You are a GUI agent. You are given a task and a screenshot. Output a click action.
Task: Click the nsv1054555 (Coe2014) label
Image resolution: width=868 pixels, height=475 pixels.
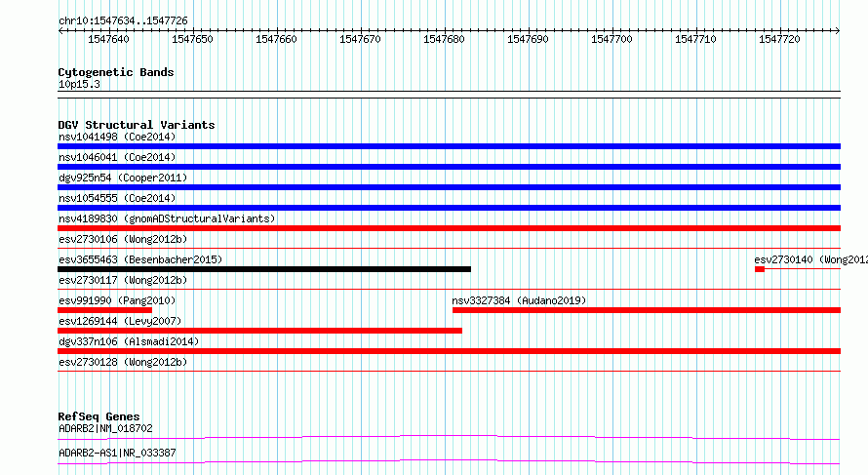pyautogui.click(x=117, y=198)
